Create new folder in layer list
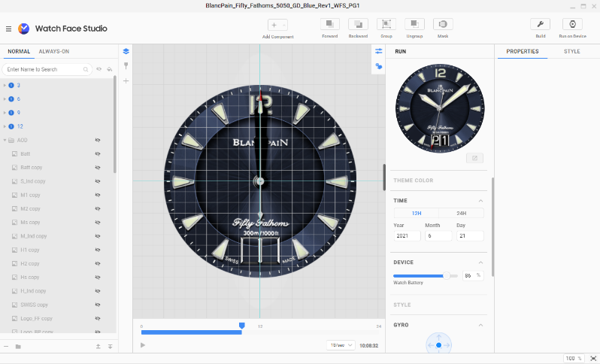This screenshot has width=600, height=364. (x=18, y=347)
